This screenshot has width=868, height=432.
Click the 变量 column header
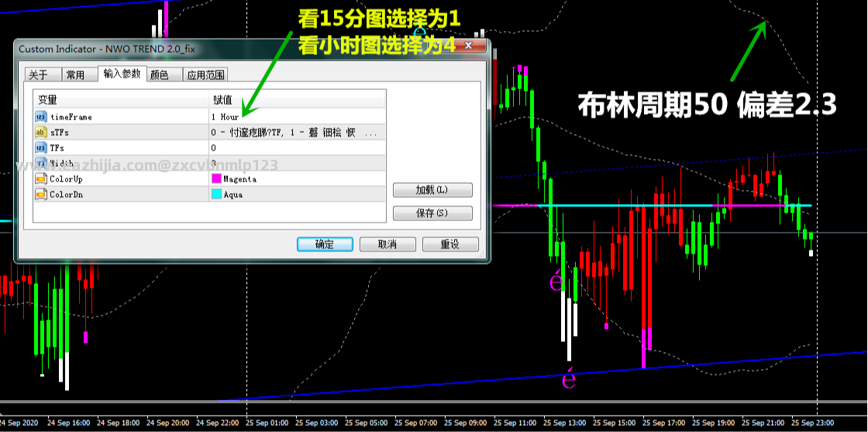pyautogui.click(x=121, y=100)
